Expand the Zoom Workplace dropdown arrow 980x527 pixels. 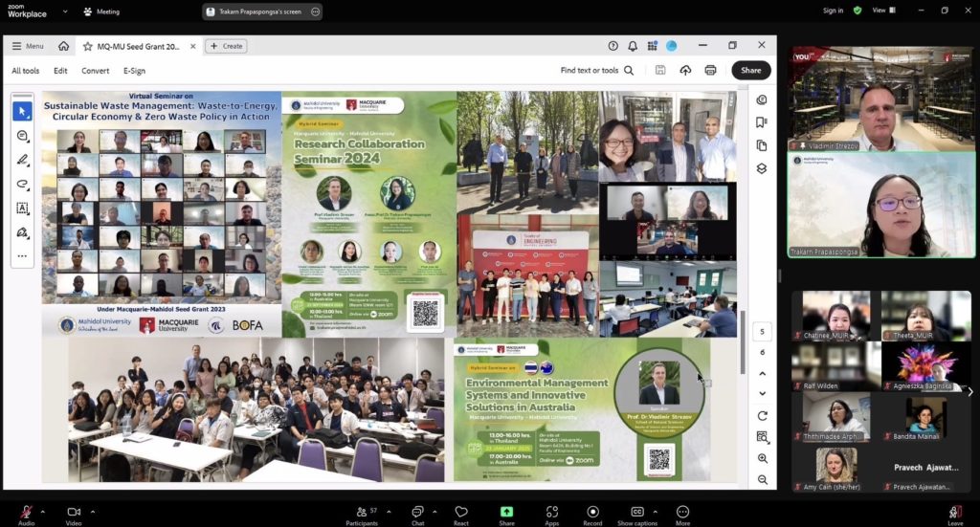pos(65,11)
